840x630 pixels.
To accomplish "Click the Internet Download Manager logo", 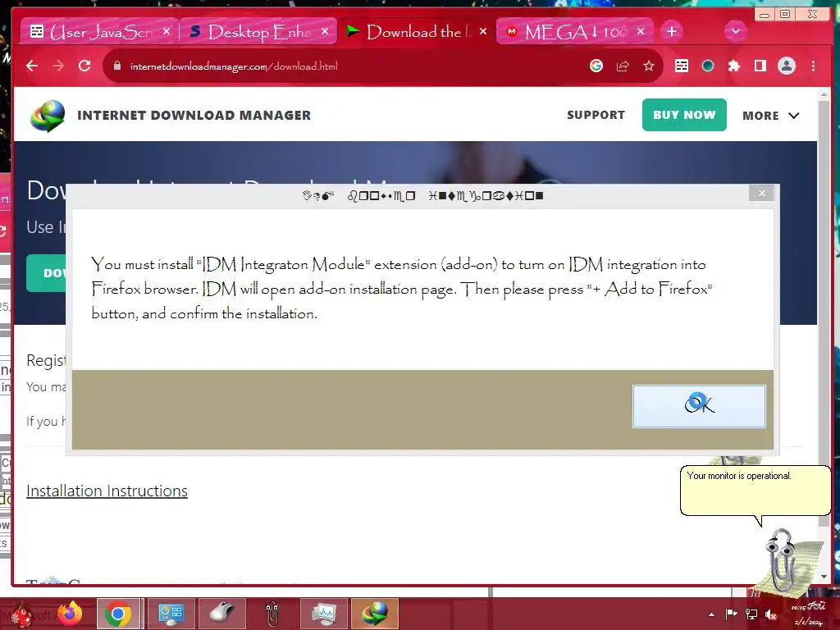I will tap(48, 116).
